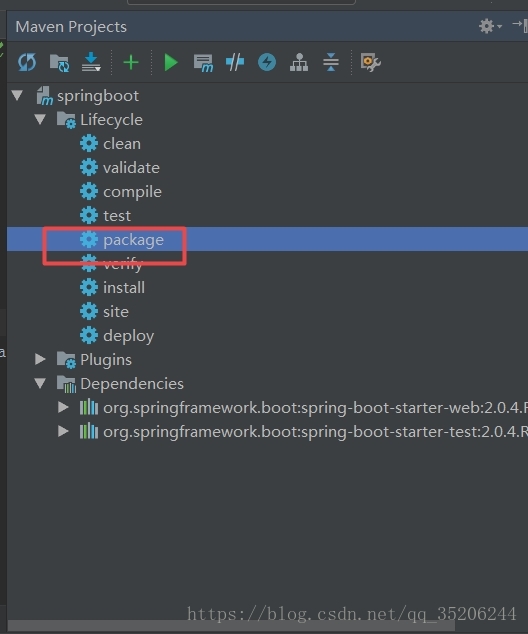
Task: Select the verify lifecycle goal
Action: click(123, 264)
